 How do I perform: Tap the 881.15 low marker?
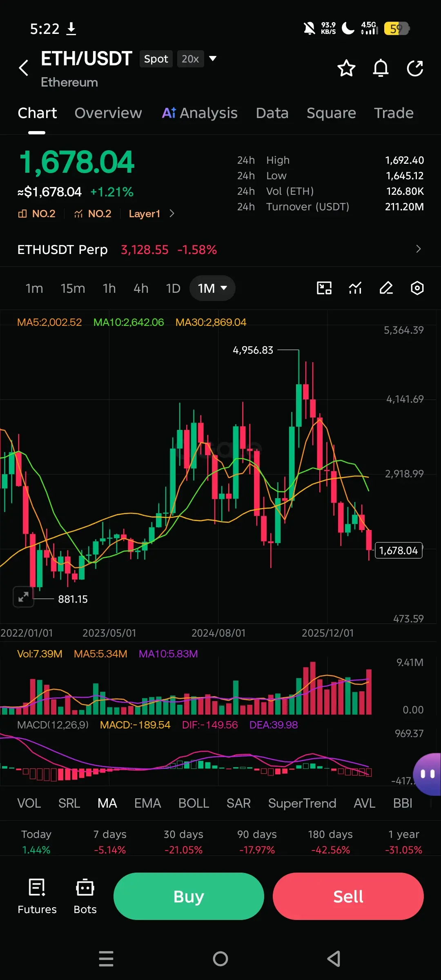click(x=73, y=599)
